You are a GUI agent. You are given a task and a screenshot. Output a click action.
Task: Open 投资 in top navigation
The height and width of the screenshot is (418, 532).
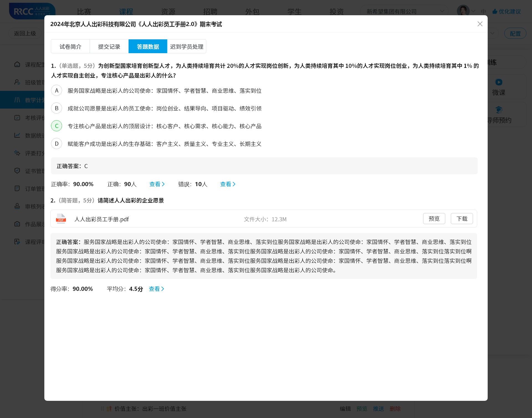pyautogui.click(x=337, y=12)
